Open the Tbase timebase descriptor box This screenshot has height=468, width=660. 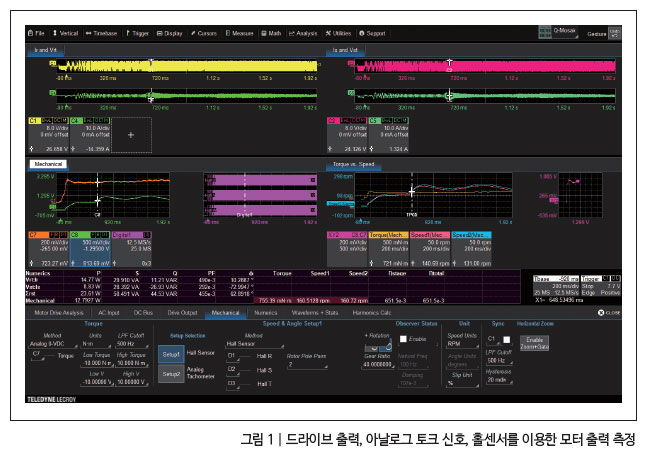(556, 286)
